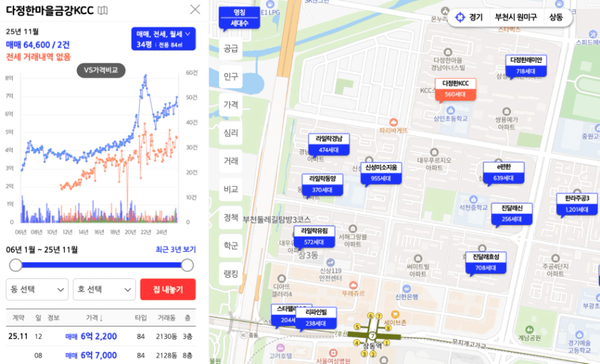Open the 거래 map menu
Image resolution: width=600 pixels, height=364 pixels.
231,161
